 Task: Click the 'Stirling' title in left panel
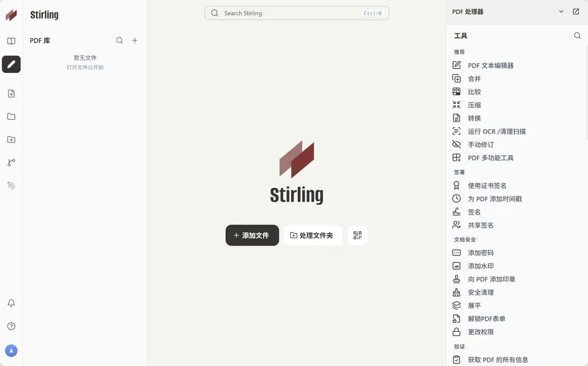(x=44, y=15)
